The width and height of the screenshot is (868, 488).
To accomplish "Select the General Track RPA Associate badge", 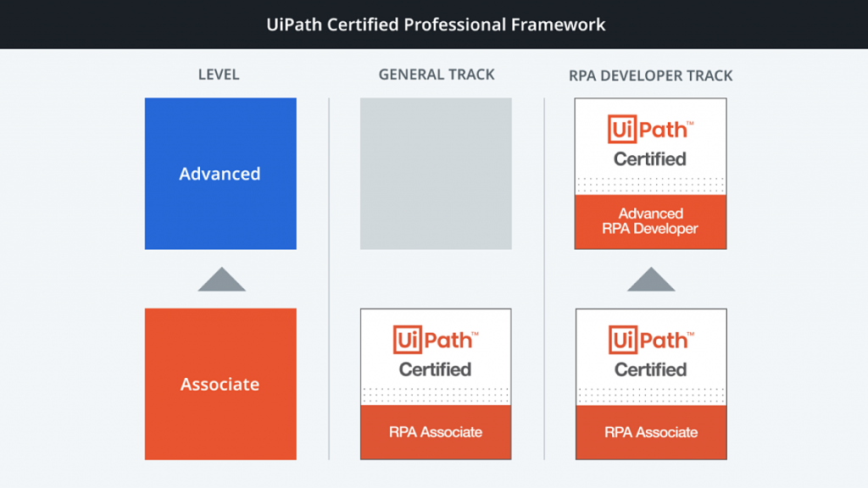I will pos(436,384).
